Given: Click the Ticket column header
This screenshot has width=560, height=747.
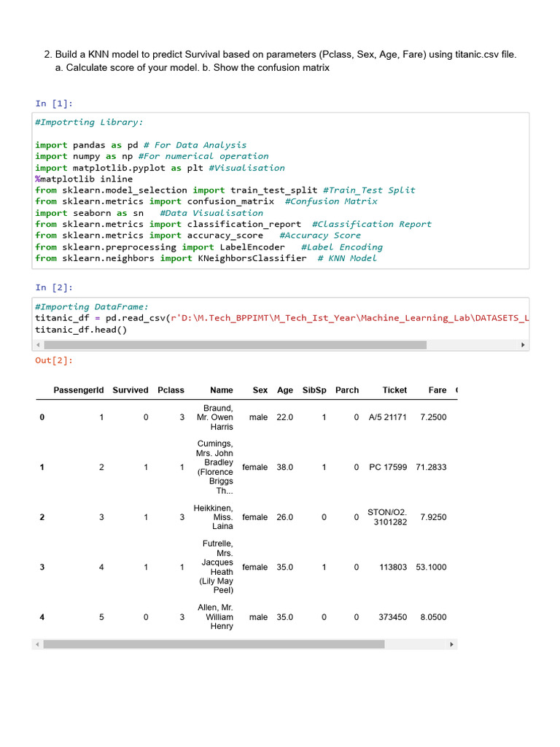Looking at the screenshot, I should [394, 390].
